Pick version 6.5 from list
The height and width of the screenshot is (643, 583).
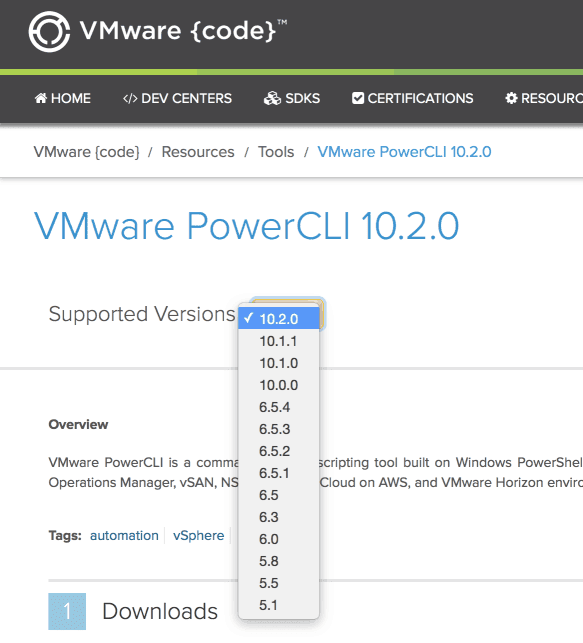(x=279, y=495)
